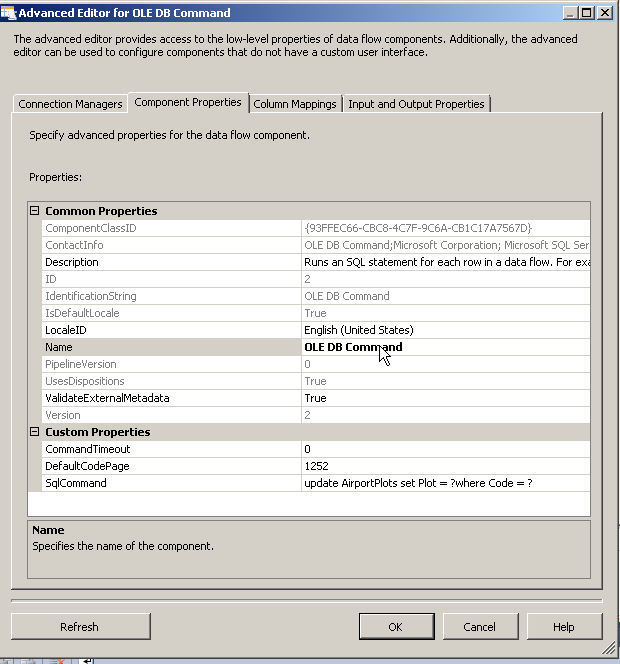The height and width of the screenshot is (664, 620).
Task: Select the ComponentClassID property row
Action: coord(316,228)
